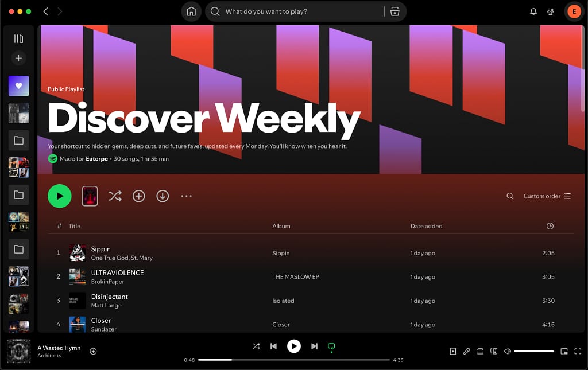Open artist One True God
This screenshot has height=370, width=588.
point(110,258)
